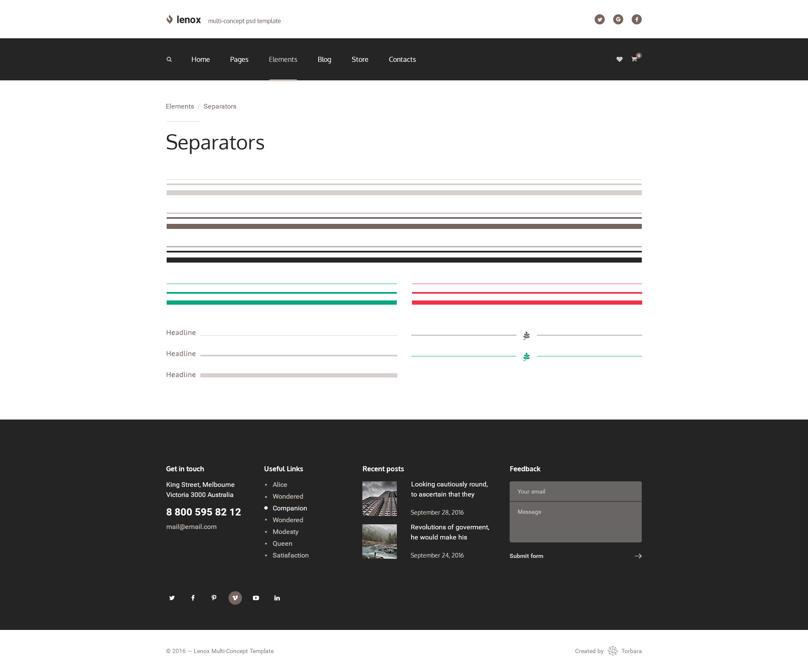Click the footer LinkedIn icon

[277, 598]
